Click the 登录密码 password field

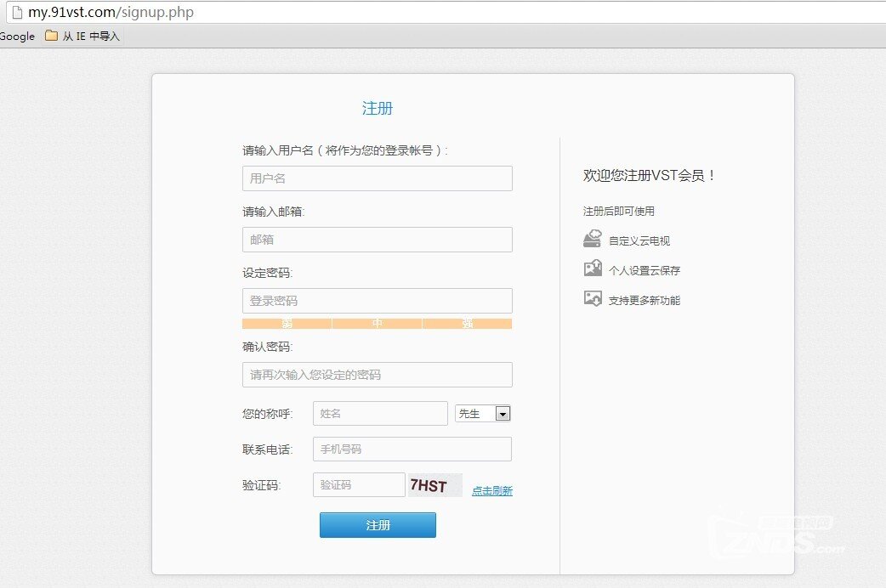[378, 301]
